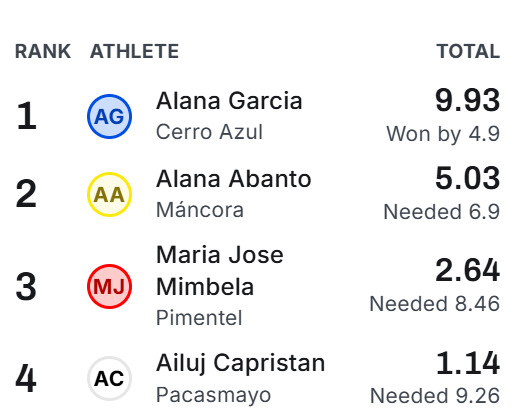Select the 9.93 total score
The image size is (516, 417).
tap(467, 100)
